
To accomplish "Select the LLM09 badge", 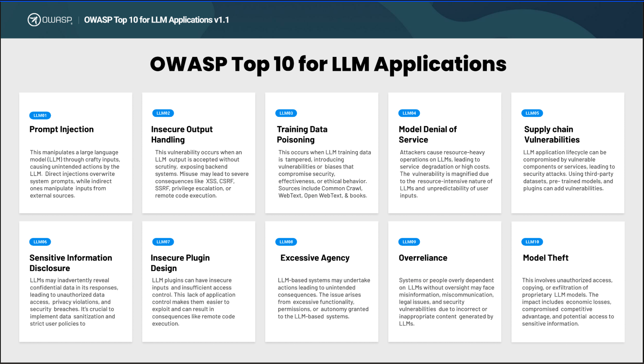I will [x=409, y=242].
